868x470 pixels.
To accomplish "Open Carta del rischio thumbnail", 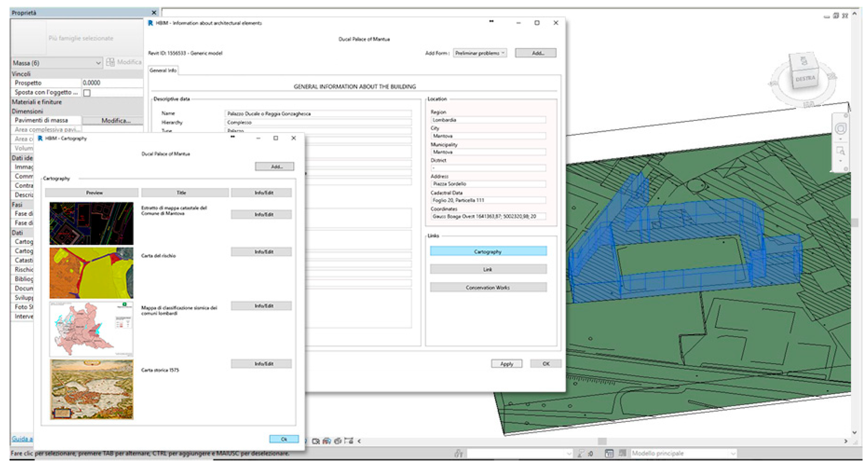I will (x=91, y=273).
